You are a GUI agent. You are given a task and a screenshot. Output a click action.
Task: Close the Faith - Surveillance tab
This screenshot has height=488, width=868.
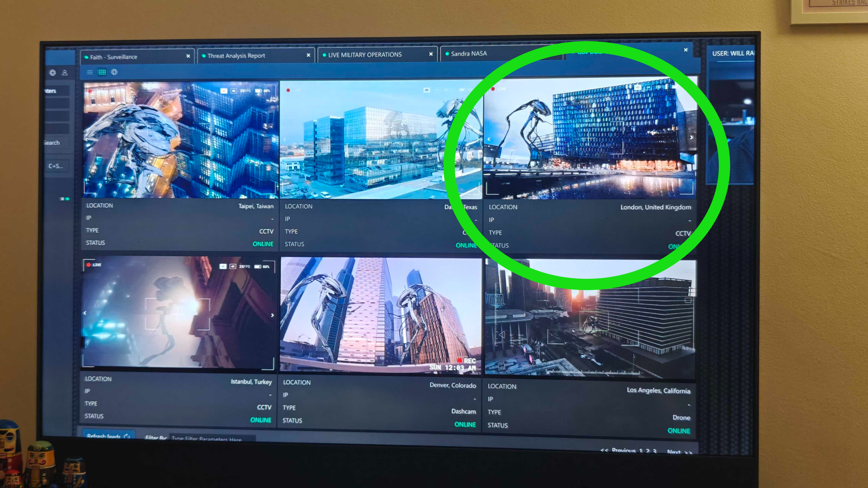[188, 56]
